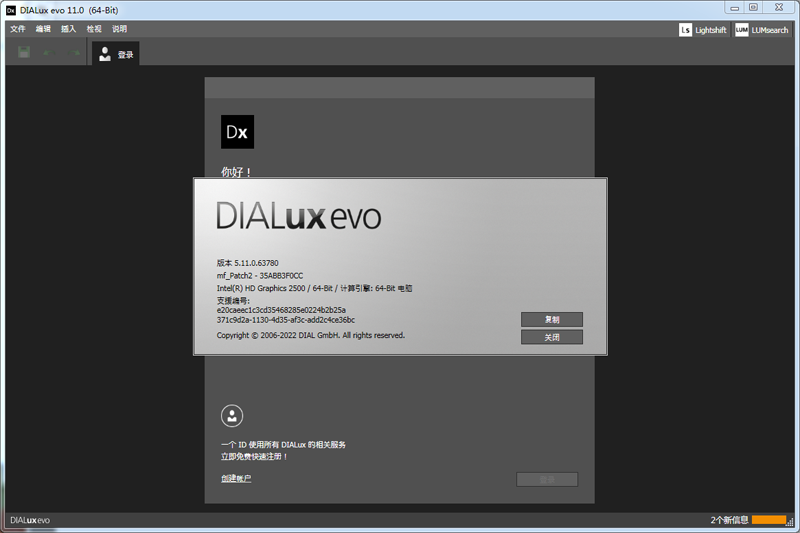
Task: Open the 文件 menu
Action: click(18, 29)
